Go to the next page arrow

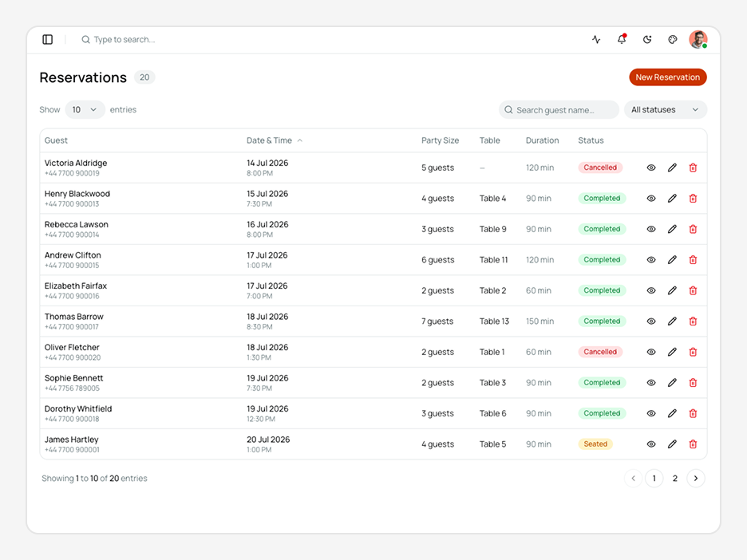point(696,479)
